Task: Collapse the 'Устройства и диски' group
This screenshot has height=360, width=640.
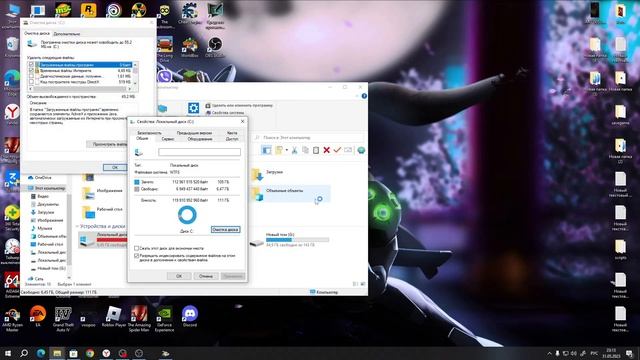Action: click(x=77, y=226)
